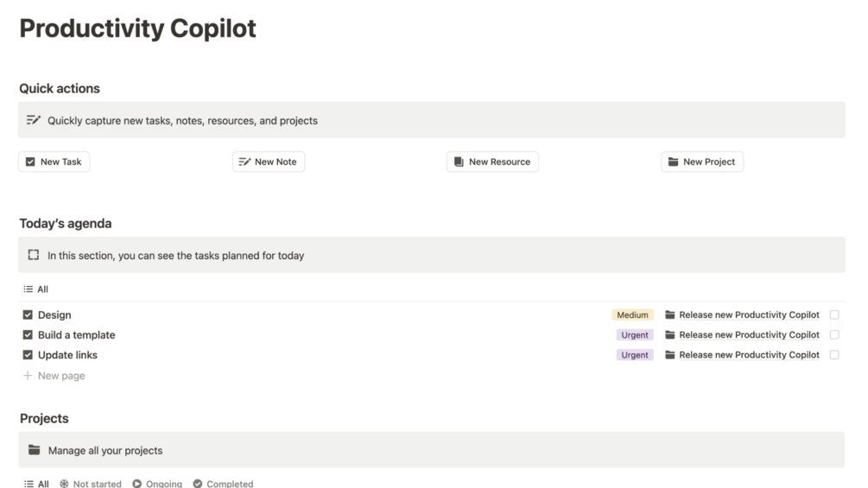Click the checkbox icon next to Update links
The image size is (868, 488).
[x=28, y=355]
